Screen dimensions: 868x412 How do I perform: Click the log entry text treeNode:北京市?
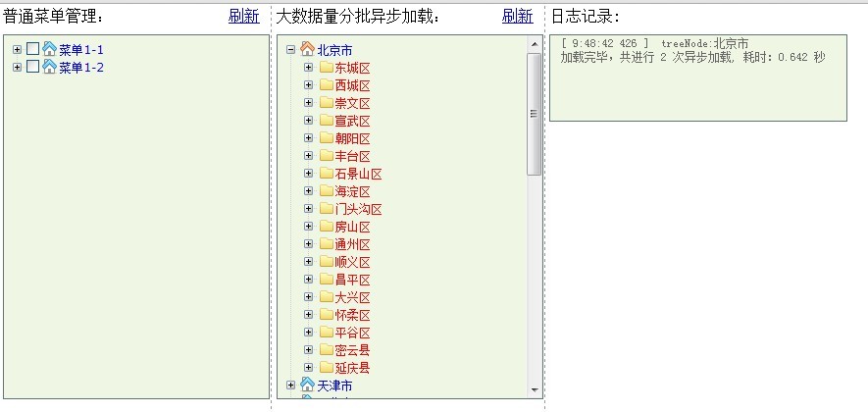[704, 43]
